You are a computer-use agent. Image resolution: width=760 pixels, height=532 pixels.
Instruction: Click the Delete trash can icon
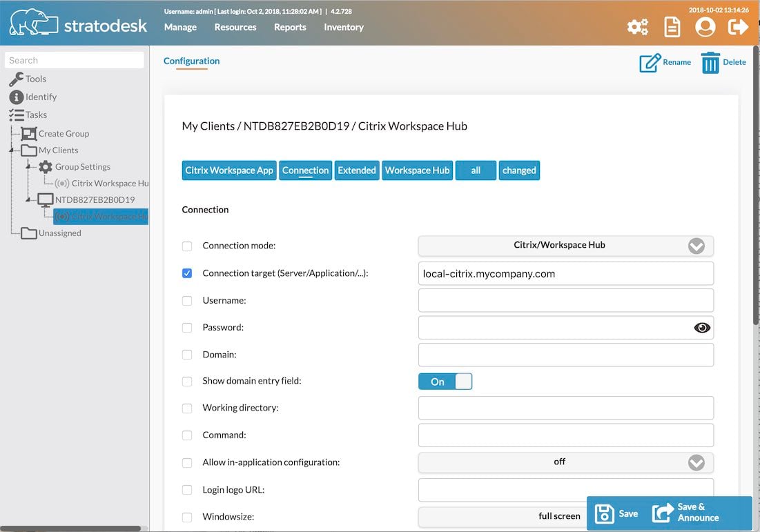(710, 63)
